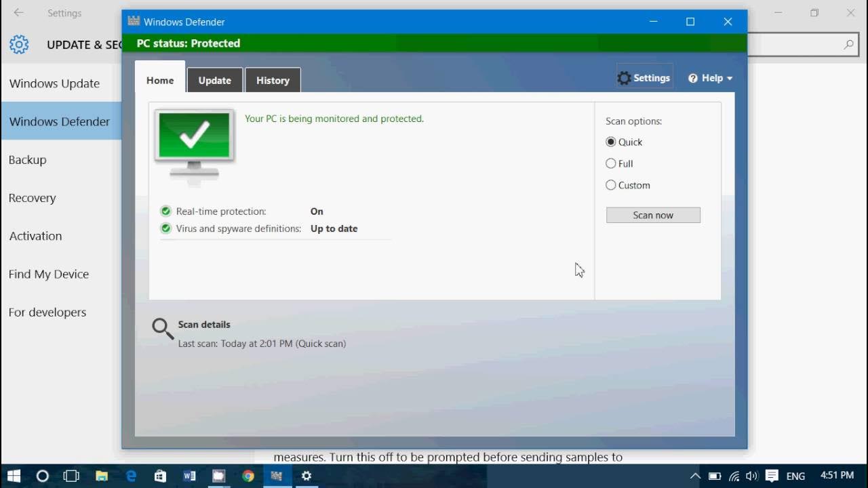
Task: Open For developers in Settings sidebar
Action: pos(61,312)
